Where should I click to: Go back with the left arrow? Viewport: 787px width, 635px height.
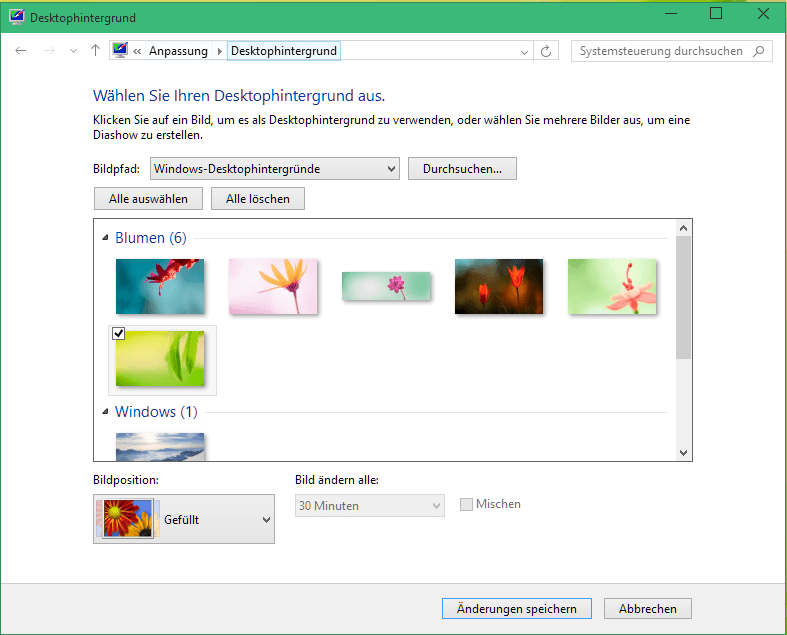[21, 51]
